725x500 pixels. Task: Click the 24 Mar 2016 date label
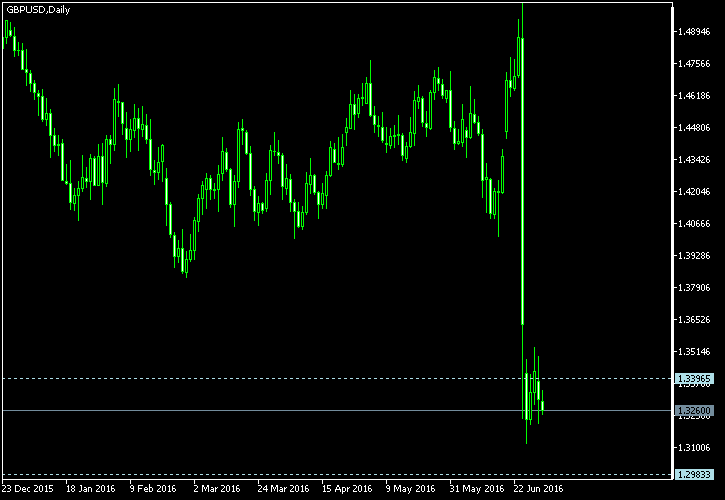pos(283,489)
